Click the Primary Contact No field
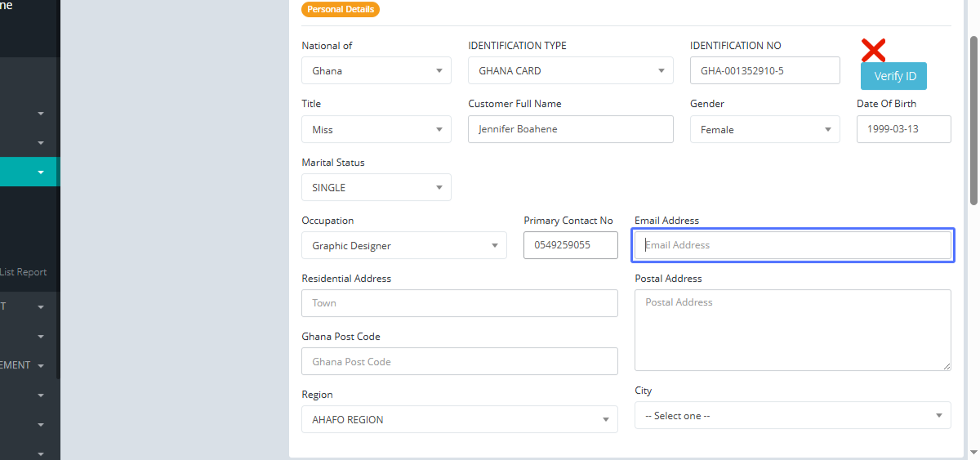The image size is (980, 460). tap(570, 245)
